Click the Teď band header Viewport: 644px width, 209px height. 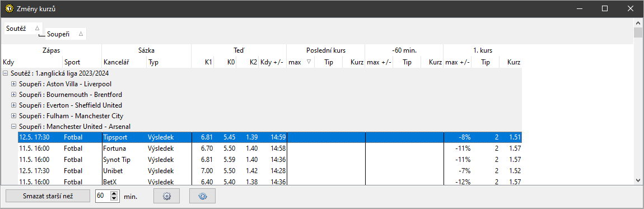tap(239, 50)
